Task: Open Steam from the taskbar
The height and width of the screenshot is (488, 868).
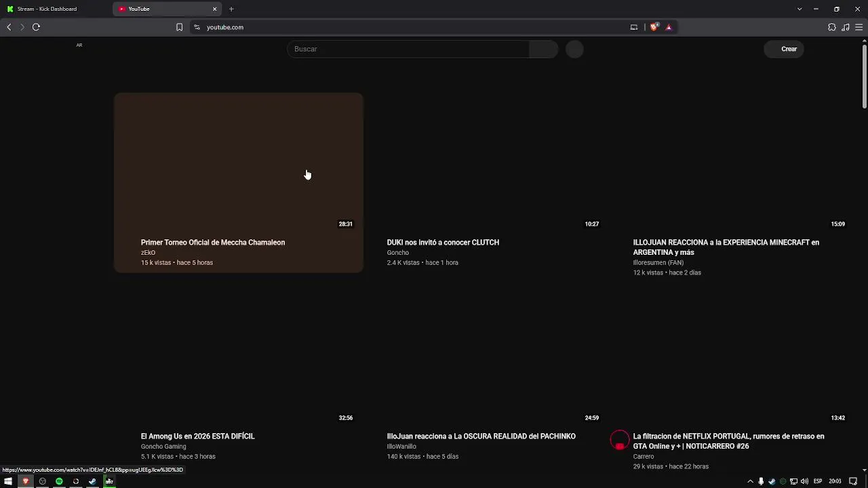Action: tap(92, 481)
